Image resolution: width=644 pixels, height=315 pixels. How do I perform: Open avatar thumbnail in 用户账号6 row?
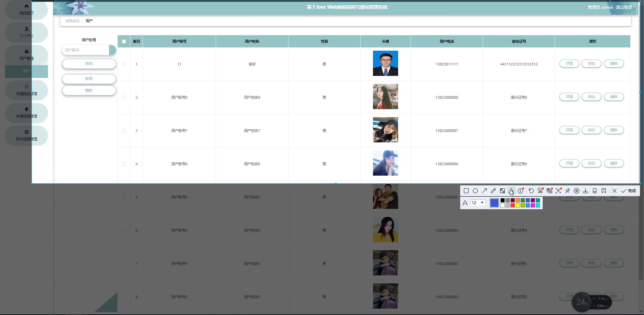point(385,163)
